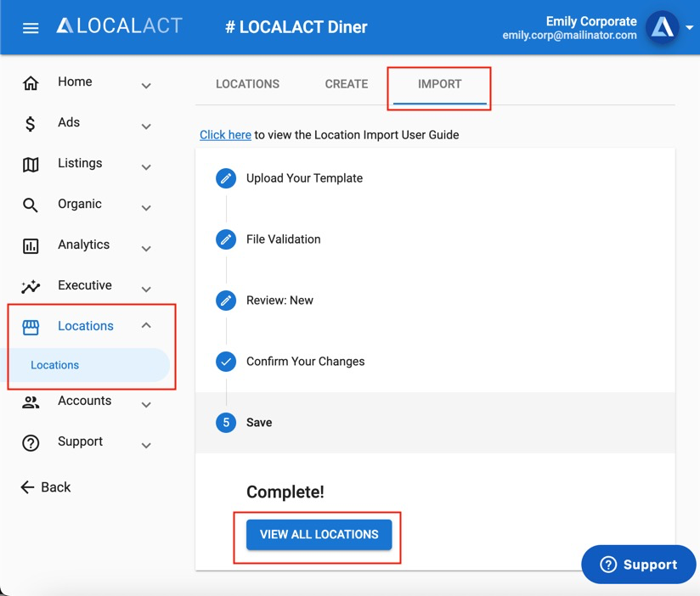
Task: Click the File Validation step pencil icon
Action: [226, 239]
